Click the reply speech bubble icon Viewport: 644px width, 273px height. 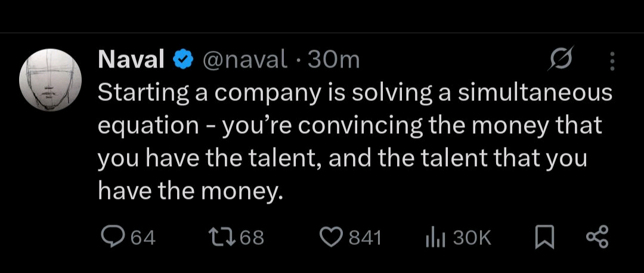coord(112,237)
